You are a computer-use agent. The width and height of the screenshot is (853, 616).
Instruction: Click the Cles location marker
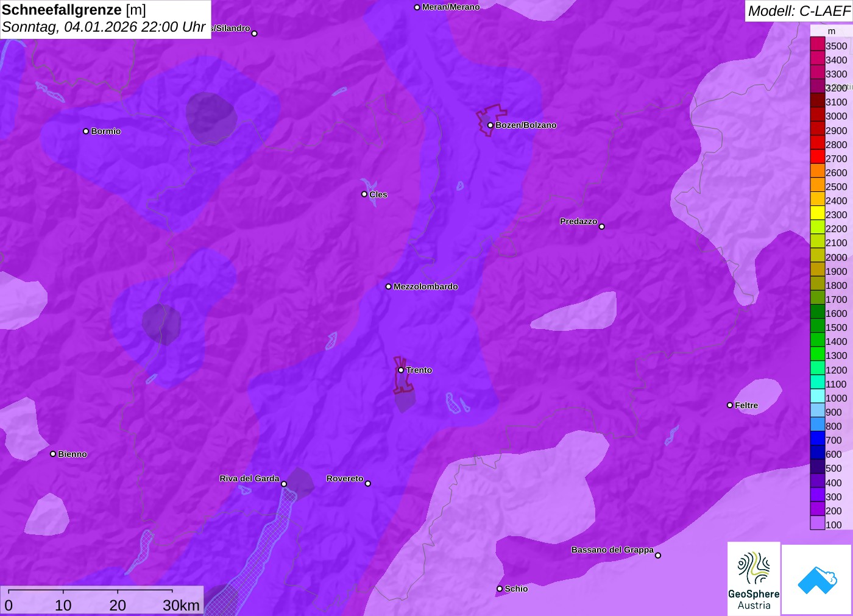364,194
